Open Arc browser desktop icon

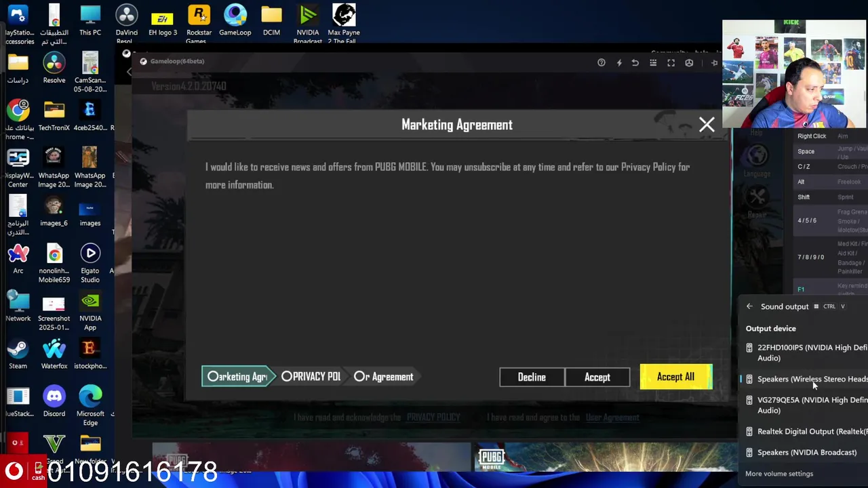click(x=18, y=259)
